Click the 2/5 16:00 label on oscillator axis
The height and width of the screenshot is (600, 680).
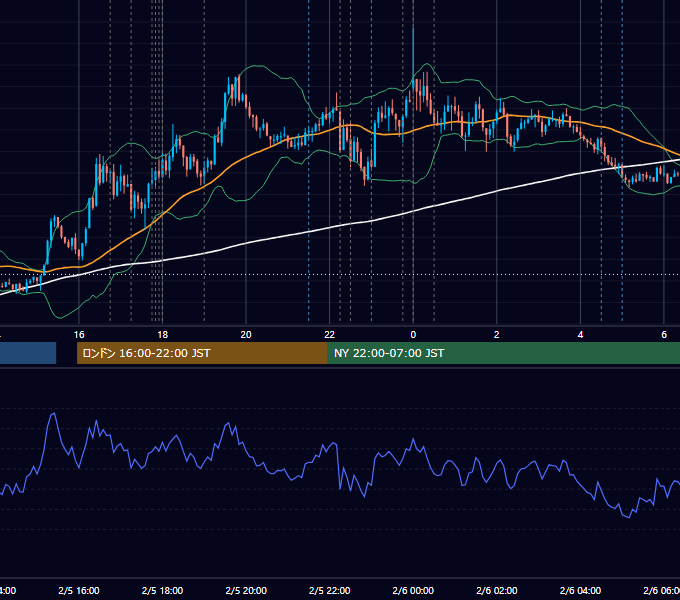pos(79,590)
